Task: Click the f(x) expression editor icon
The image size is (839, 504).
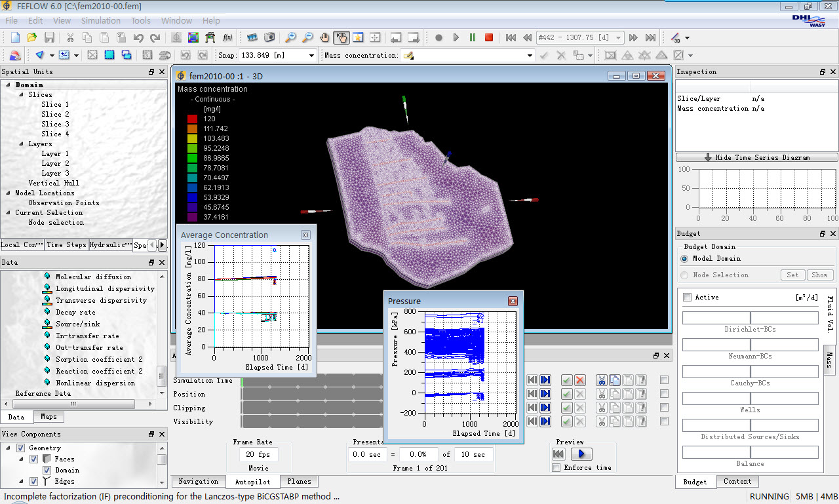Action: click(227, 37)
